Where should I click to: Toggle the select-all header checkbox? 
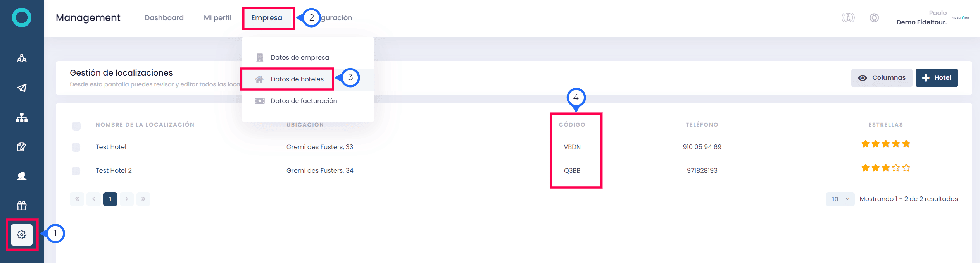[x=76, y=126]
